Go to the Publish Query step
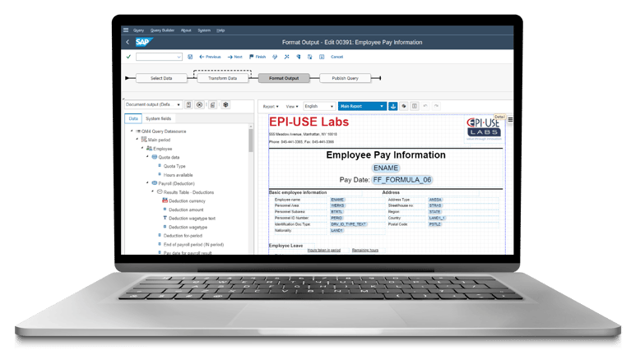Viewport: 631px width, 364px height. [x=345, y=78]
